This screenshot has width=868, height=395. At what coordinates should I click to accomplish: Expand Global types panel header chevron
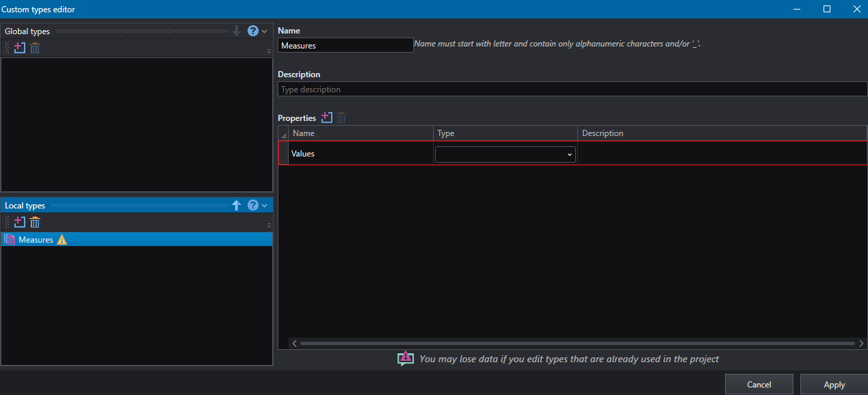(x=265, y=31)
